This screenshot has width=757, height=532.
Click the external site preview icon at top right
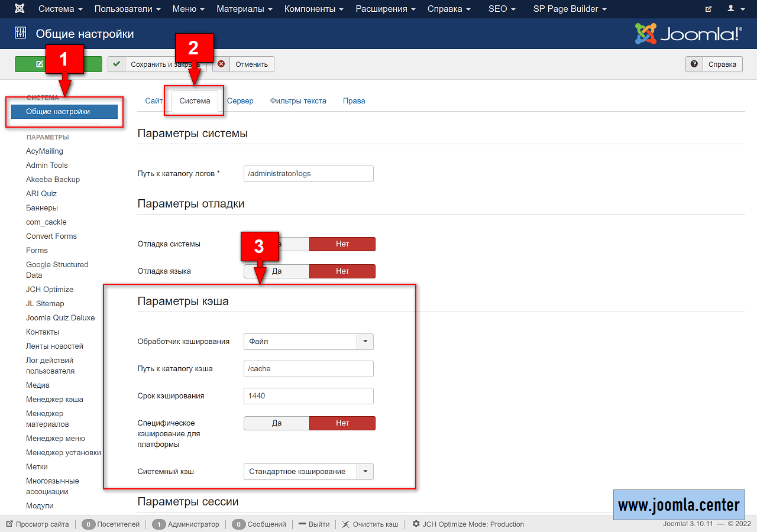coord(709,9)
